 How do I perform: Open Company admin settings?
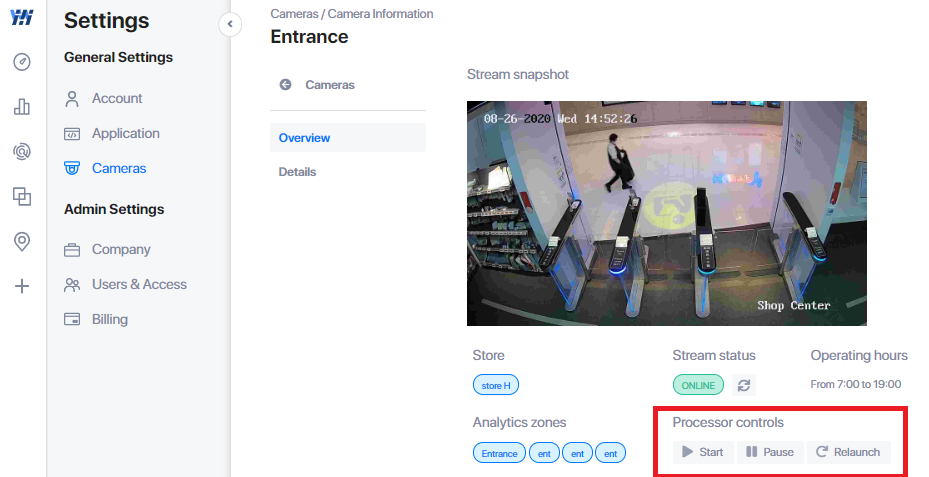[107, 249]
